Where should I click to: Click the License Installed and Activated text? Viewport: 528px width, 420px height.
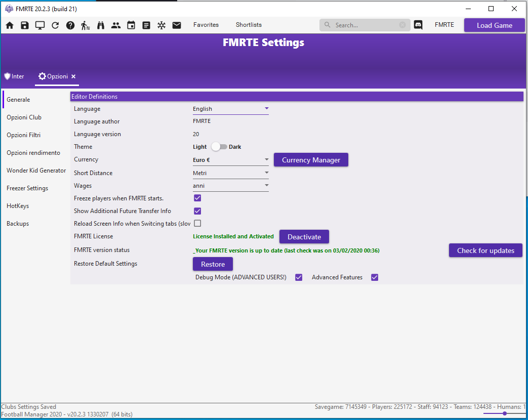233,236
